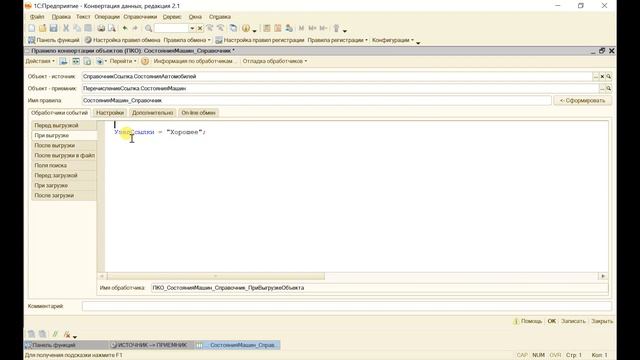Clear the Объект - источник field with X

(602, 76)
